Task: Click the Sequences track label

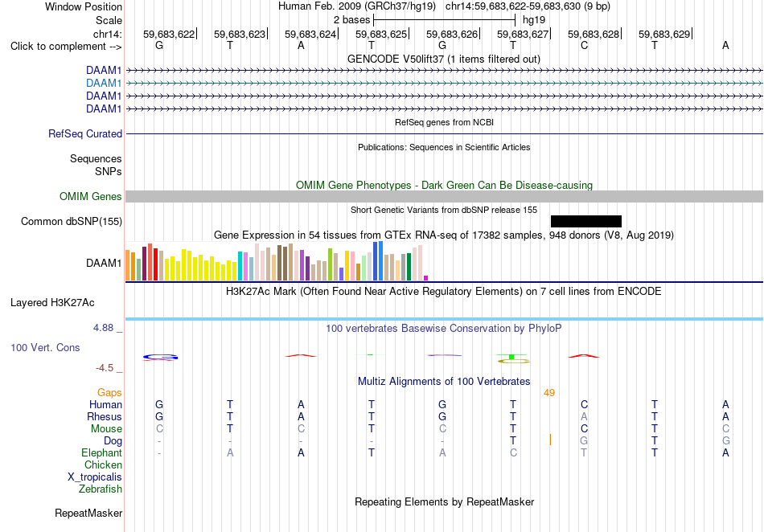Action: coord(96,158)
